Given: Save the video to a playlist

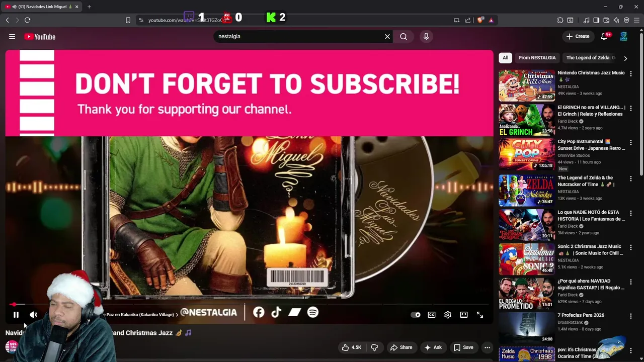Looking at the screenshot, I should tap(463, 347).
